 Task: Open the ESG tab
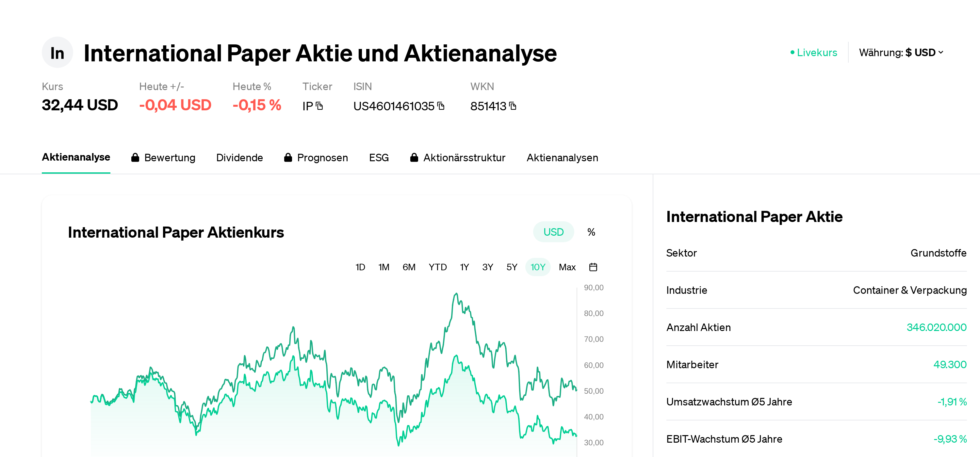379,157
